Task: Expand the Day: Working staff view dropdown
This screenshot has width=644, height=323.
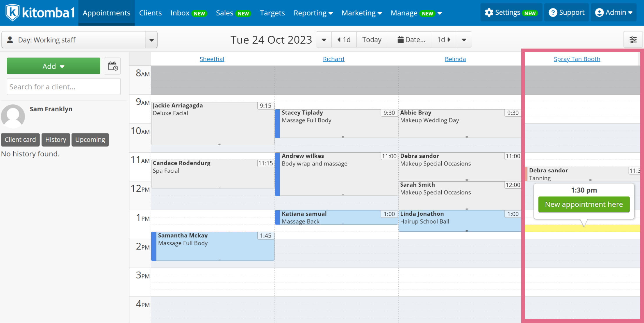Action: tap(151, 40)
